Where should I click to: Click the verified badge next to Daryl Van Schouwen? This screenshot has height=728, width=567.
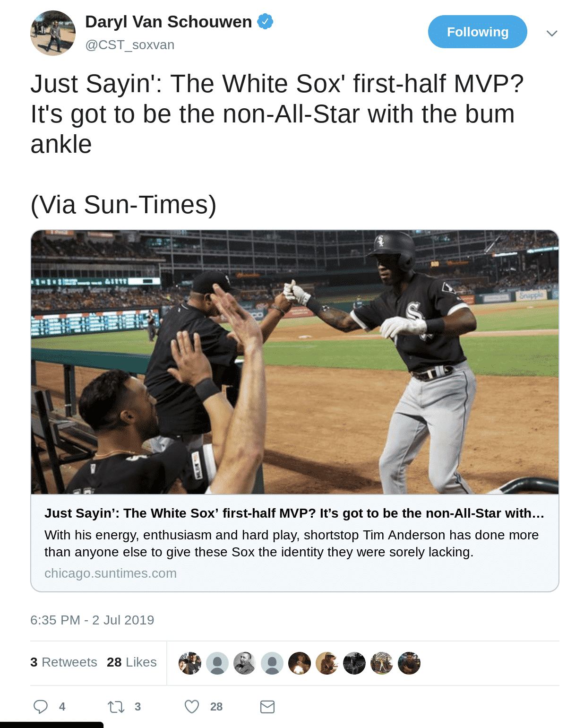coord(265,21)
